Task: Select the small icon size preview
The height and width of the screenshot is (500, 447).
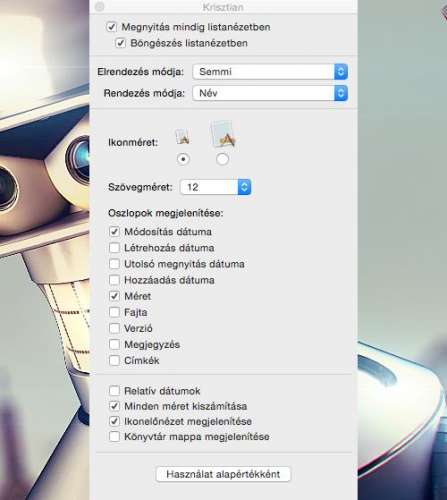Action: 182,137
